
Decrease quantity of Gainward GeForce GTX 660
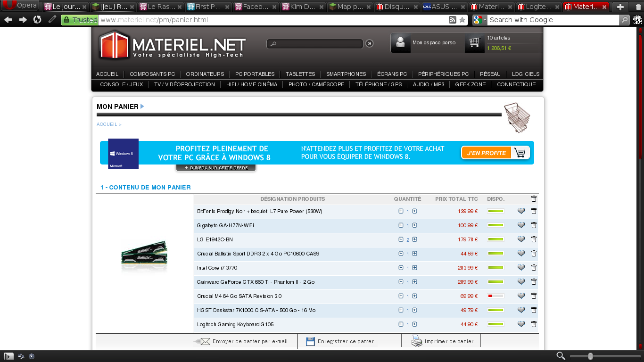(x=401, y=282)
